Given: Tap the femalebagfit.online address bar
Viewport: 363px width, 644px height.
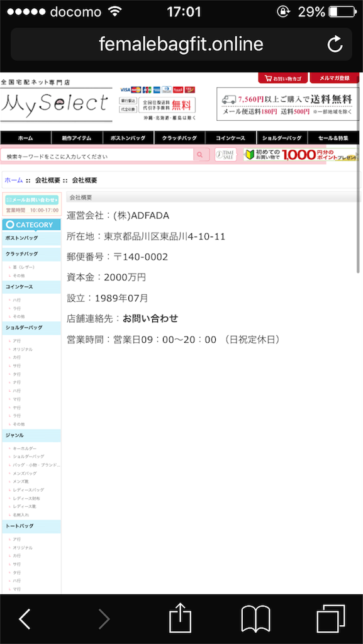Looking at the screenshot, I should [181, 45].
